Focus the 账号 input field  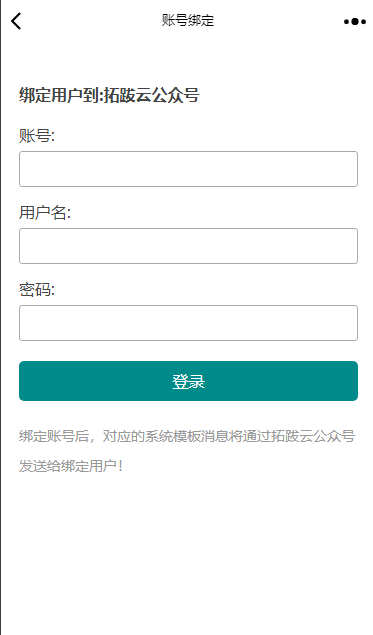188,169
